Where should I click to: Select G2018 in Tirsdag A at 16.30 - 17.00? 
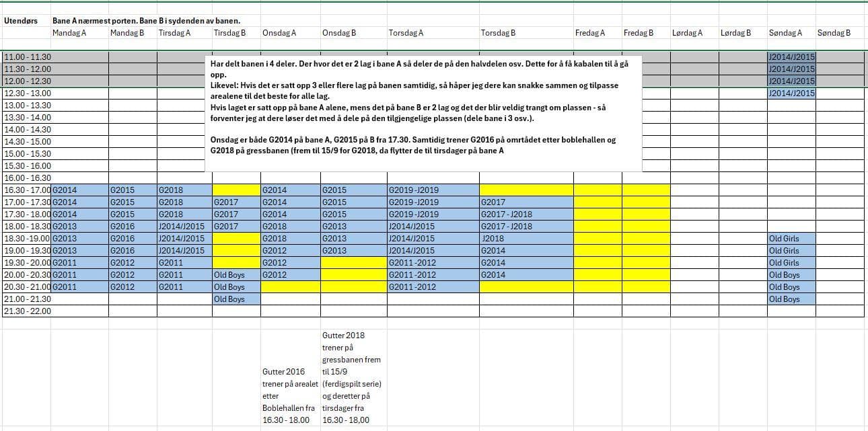184,190
